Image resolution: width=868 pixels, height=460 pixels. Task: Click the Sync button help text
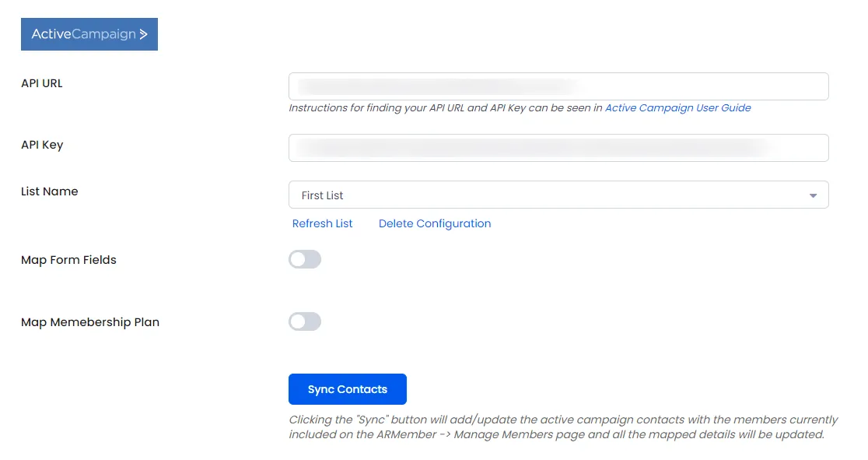pyautogui.click(x=563, y=427)
